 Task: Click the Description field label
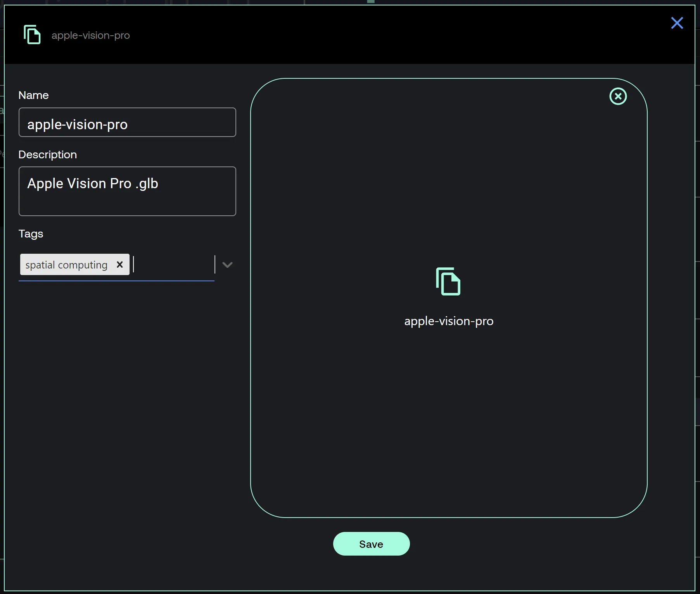pyautogui.click(x=48, y=155)
